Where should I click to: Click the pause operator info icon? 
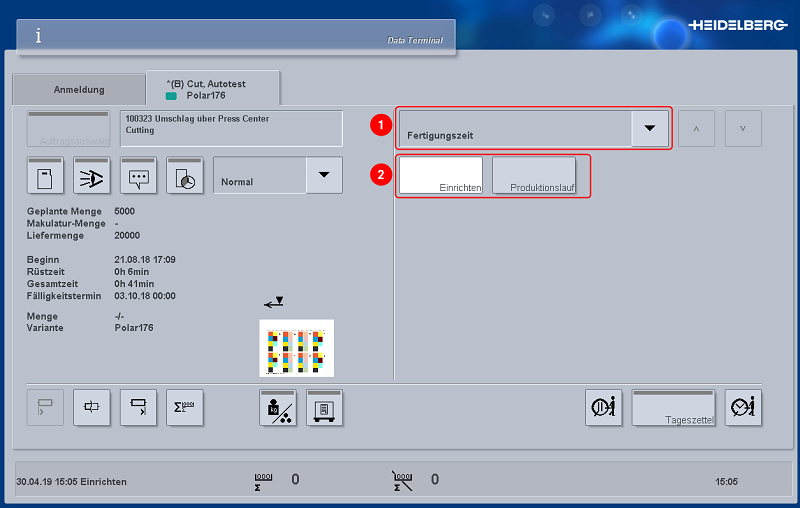point(604,407)
